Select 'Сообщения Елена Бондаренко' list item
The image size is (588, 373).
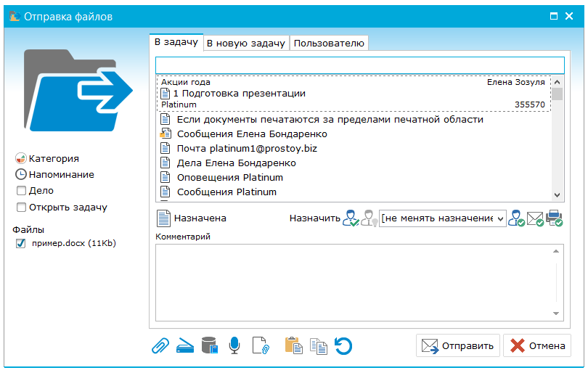tap(354, 134)
